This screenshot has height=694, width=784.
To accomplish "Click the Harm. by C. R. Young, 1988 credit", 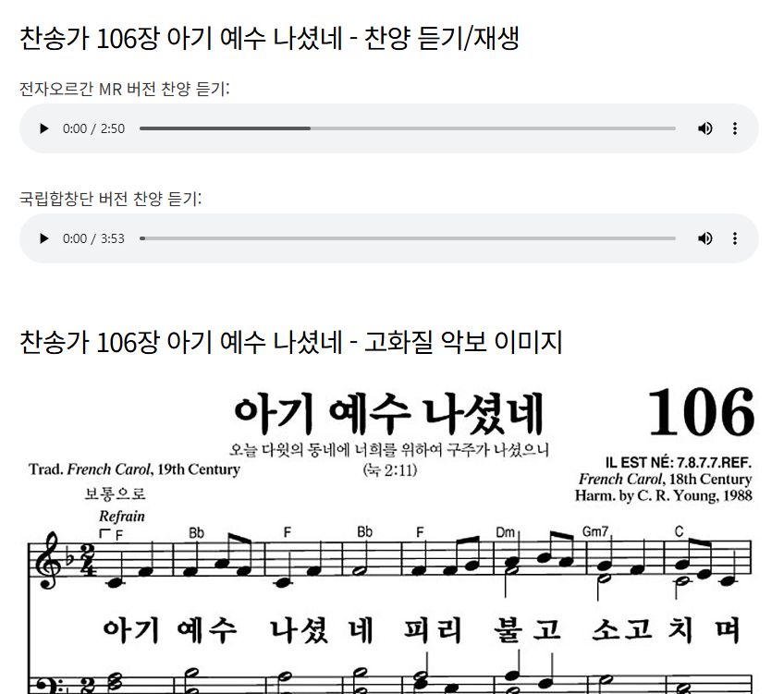I will 664,495.
